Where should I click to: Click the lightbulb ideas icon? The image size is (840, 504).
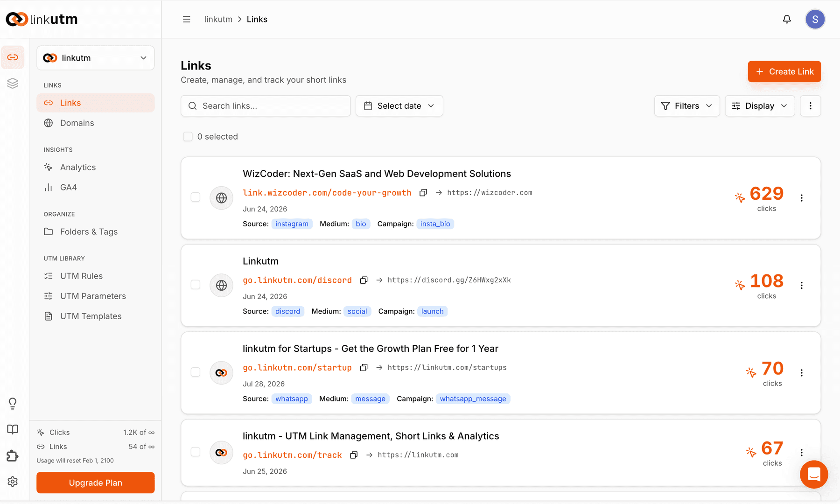[x=13, y=403]
